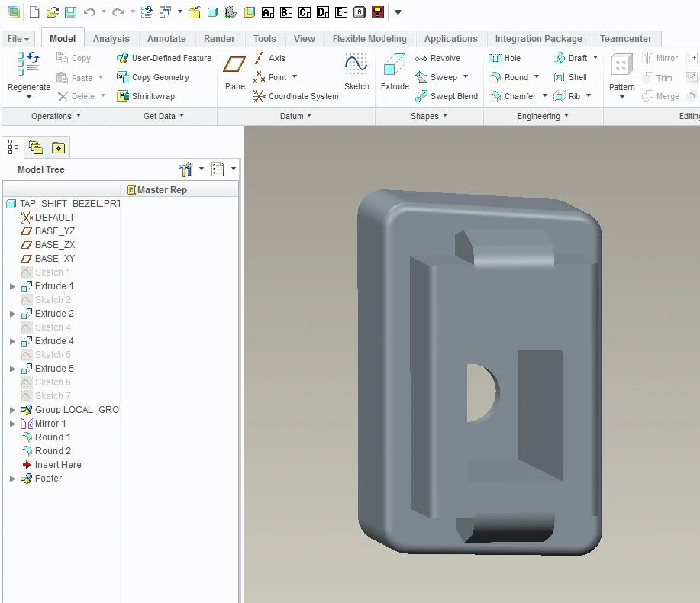Click the Swept Blend tool

pyautogui.click(x=446, y=96)
